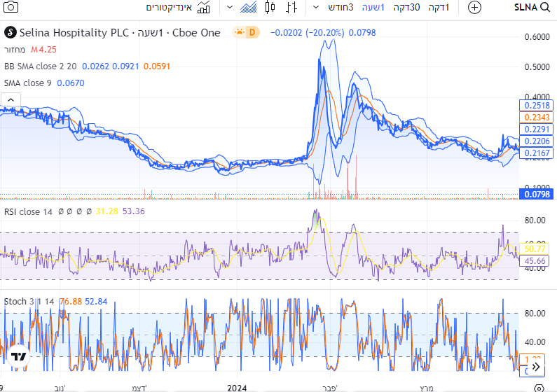
Task: Switch to the 3-month interval
Action: coord(342,8)
